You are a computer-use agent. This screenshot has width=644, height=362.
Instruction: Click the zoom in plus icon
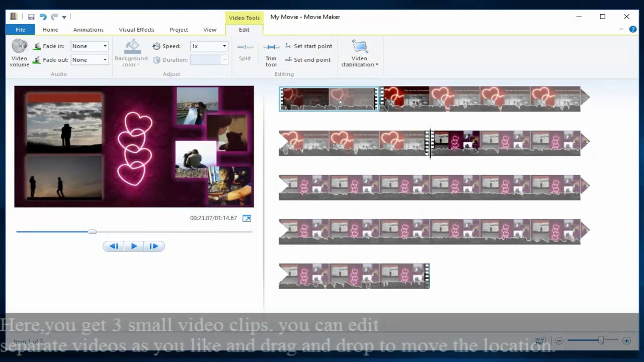coord(626,341)
